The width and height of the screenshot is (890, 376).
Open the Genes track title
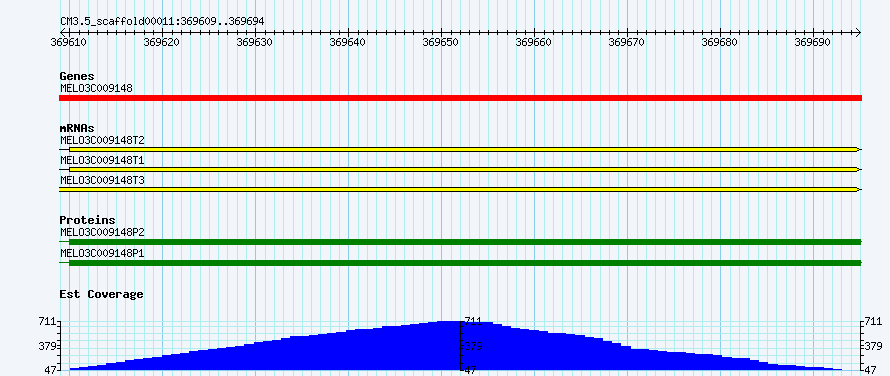pyautogui.click(x=77, y=76)
